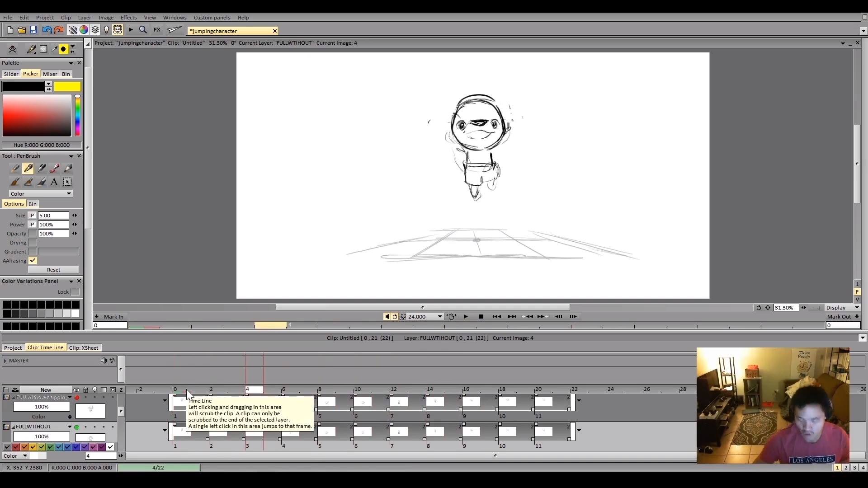Image resolution: width=868 pixels, height=488 pixels.
Task: Toggle the Power pressure P button
Action: pyautogui.click(x=33, y=225)
